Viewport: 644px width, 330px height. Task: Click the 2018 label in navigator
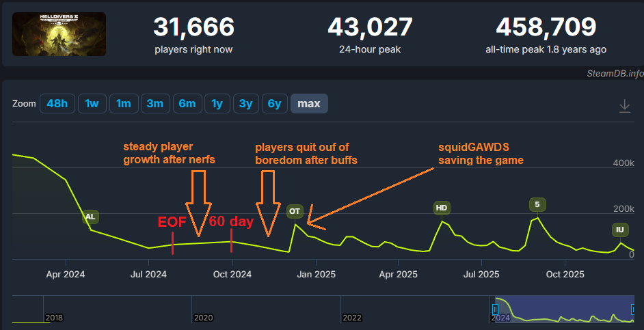click(x=54, y=318)
